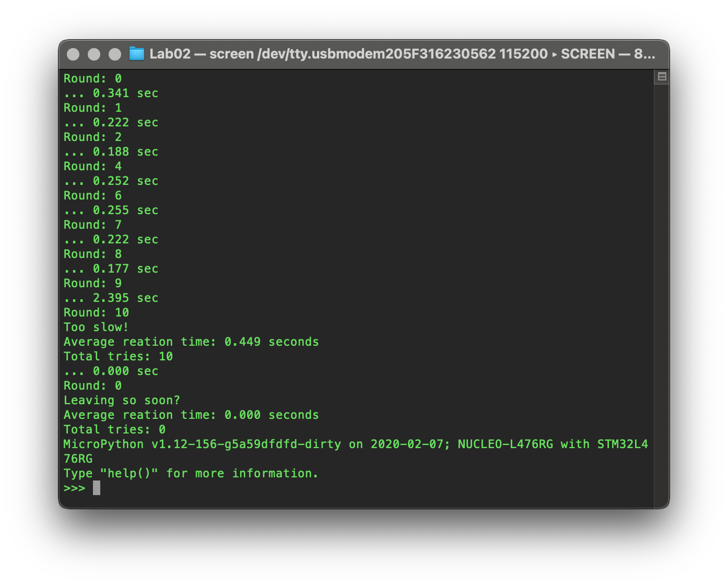728x586 pixels.
Task: Minimize the terminal using the middle gray button
Action: pyautogui.click(x=94, y=54)
